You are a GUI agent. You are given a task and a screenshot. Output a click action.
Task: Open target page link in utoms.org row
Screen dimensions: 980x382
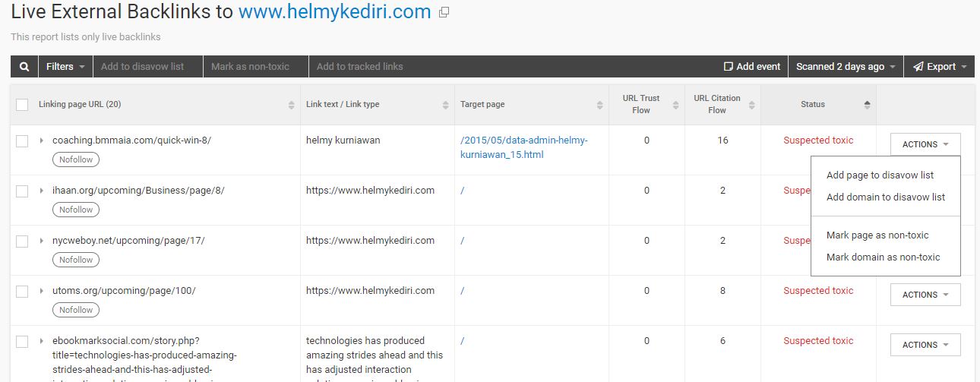(x=462, y=291)
